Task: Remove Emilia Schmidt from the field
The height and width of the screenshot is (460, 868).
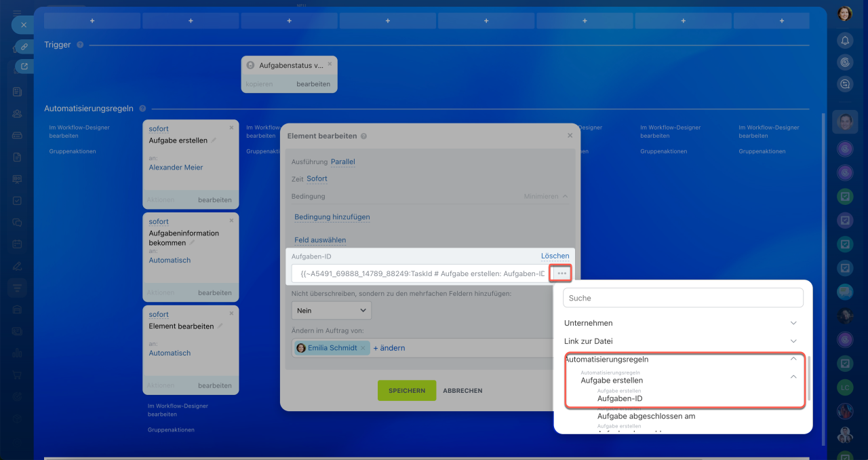Action: [x=363, y=348]
